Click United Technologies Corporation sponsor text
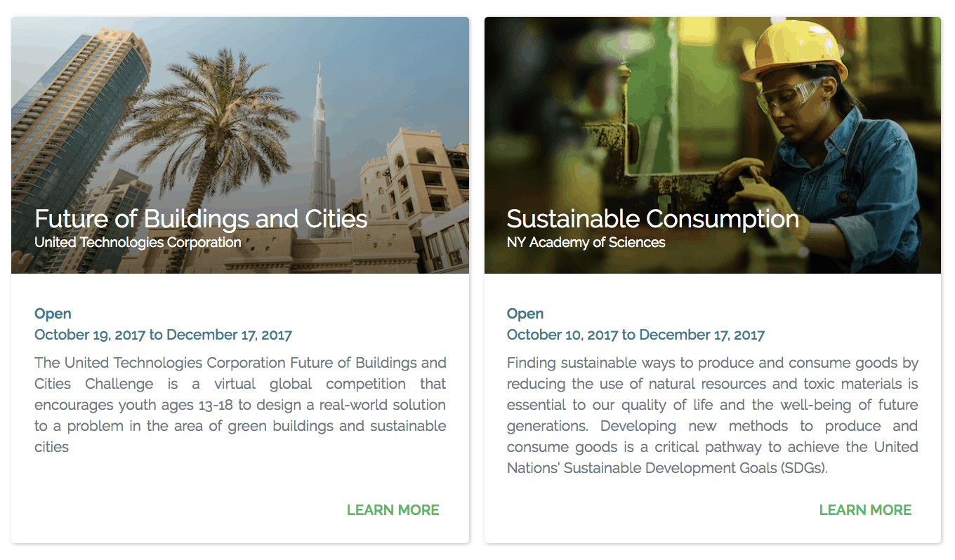 138,243
